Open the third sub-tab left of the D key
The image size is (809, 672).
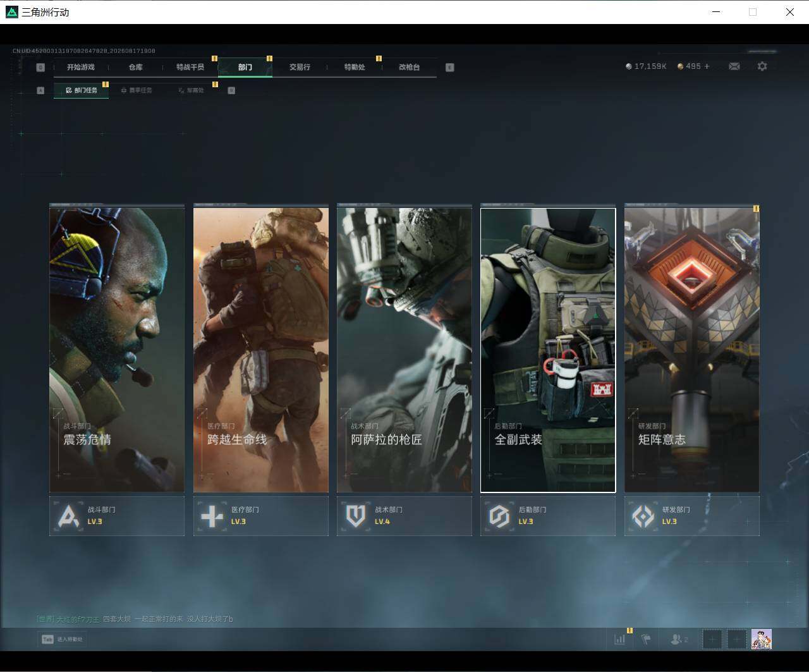pos(191,90)
